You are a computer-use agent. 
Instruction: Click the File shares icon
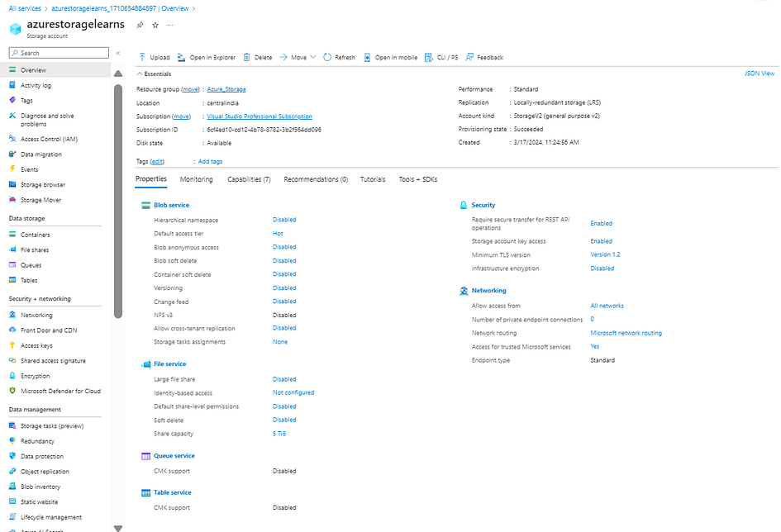click(12, 249)
